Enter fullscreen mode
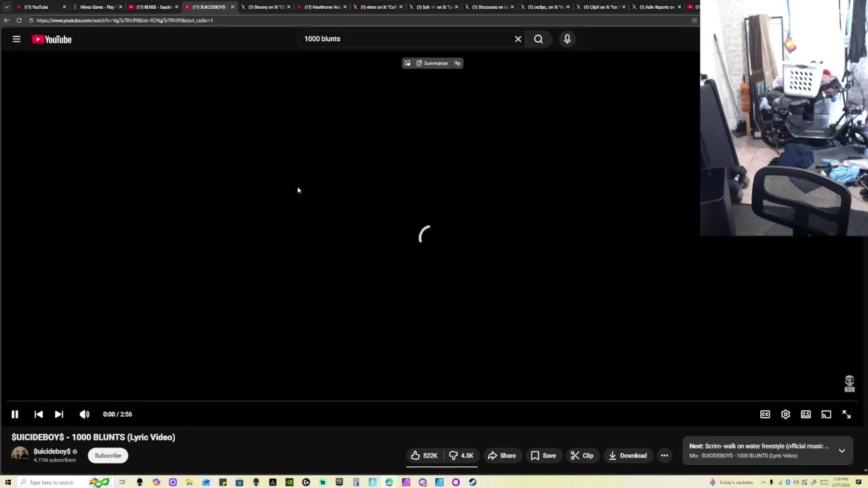This screenshot has width=868, height=488. click(x=846, y=414)
